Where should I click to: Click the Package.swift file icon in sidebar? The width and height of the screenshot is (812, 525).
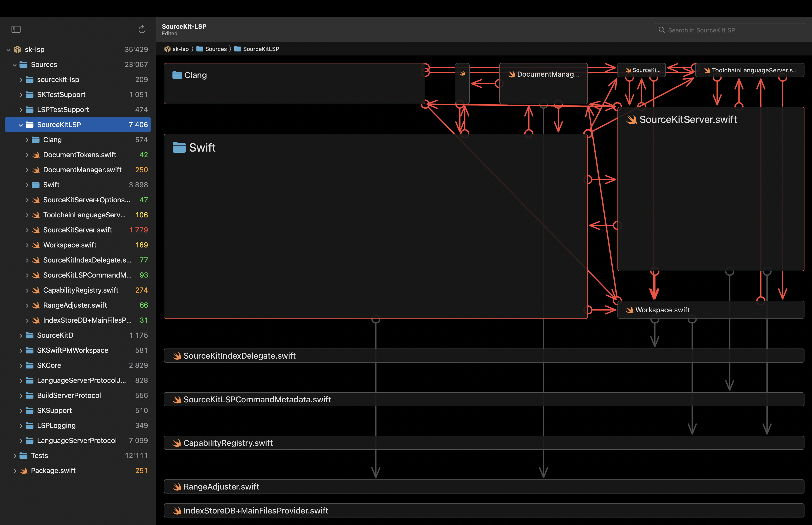23,471
